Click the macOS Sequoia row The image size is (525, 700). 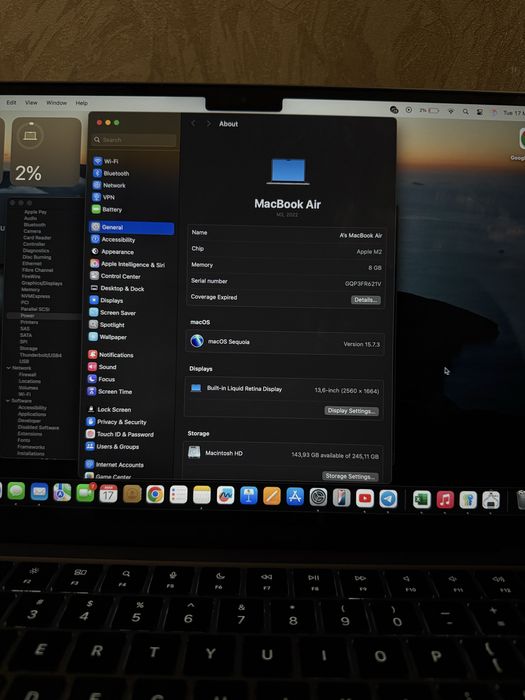click(x=285, y=342)
